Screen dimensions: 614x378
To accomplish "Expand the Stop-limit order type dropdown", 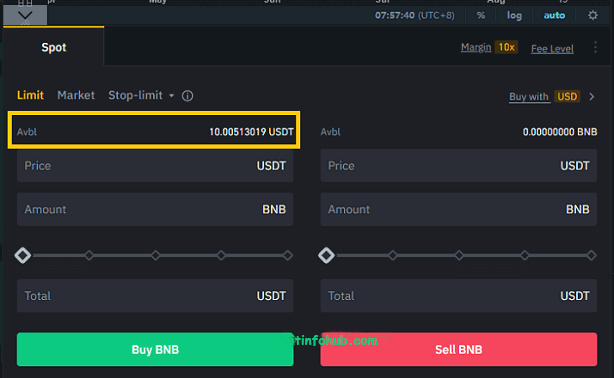I will (x=171, y=96).
